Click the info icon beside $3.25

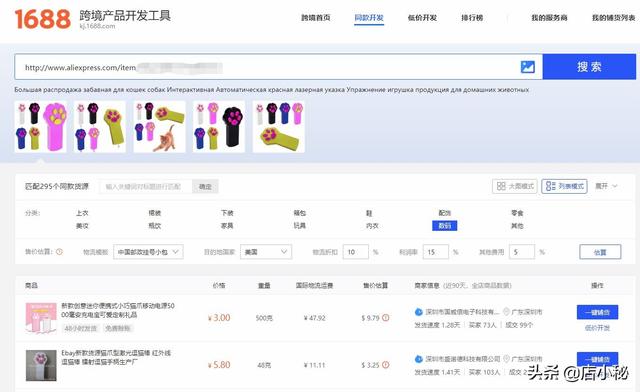click(x=385, y=365)
